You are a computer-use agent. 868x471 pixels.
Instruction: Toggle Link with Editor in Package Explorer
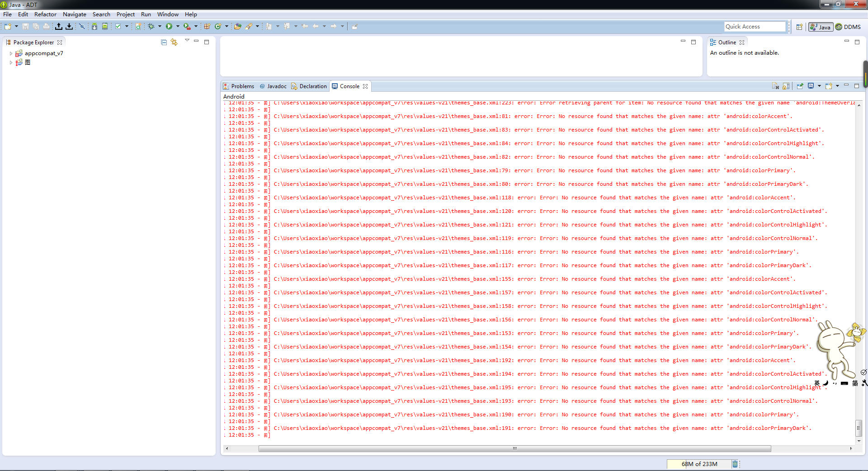click(174, 42)
